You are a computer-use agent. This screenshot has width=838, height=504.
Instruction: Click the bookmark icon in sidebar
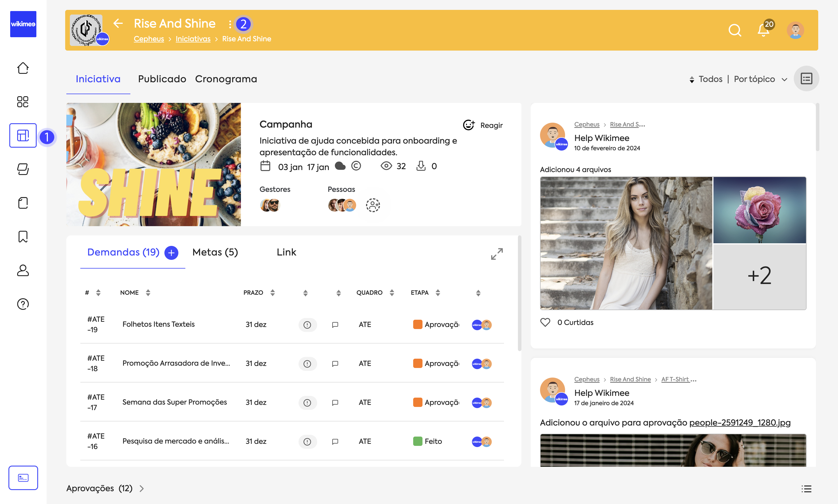coord(23,236)
